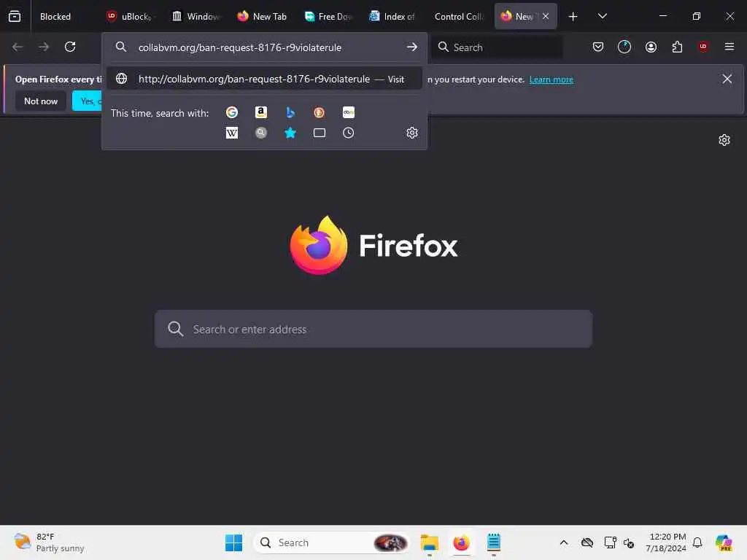This screenshot has height=560, width=747.
Task: Dismiss the Open Firefox notification bar
Action: [727, 79]
